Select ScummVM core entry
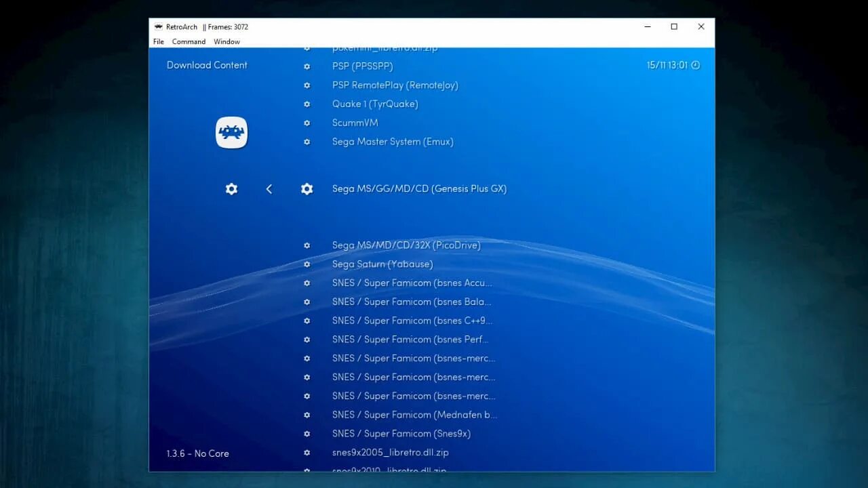Viewport: 868px width, 488px height. (355, 123)
